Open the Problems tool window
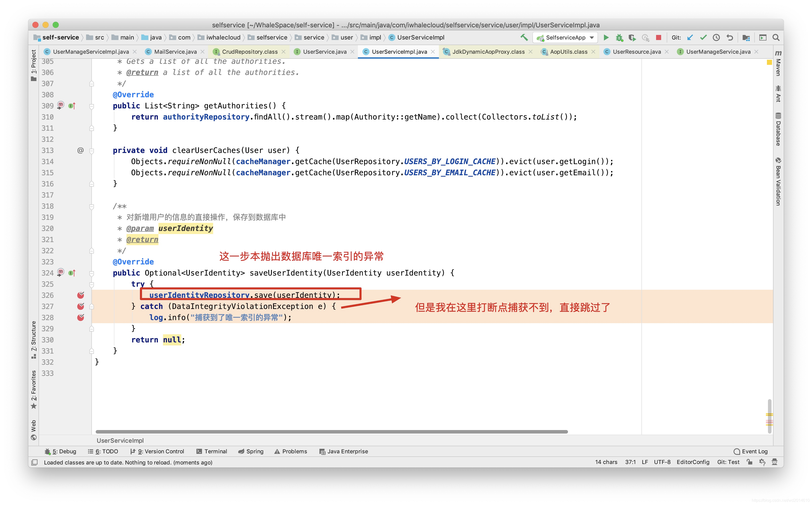The height and width of the screenshot is (505, 812). (x=290, y=451)
